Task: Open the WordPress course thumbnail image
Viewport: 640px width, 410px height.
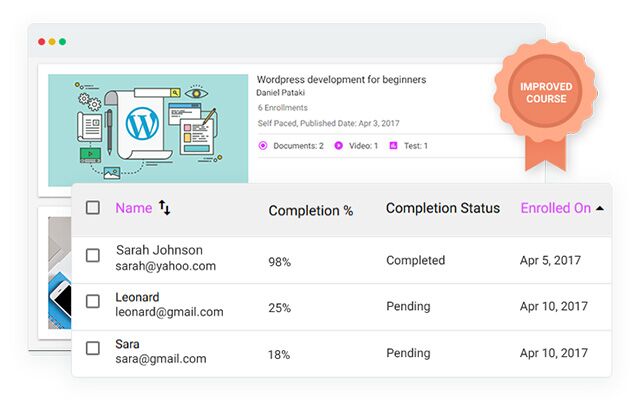Action: pos(148,130)
